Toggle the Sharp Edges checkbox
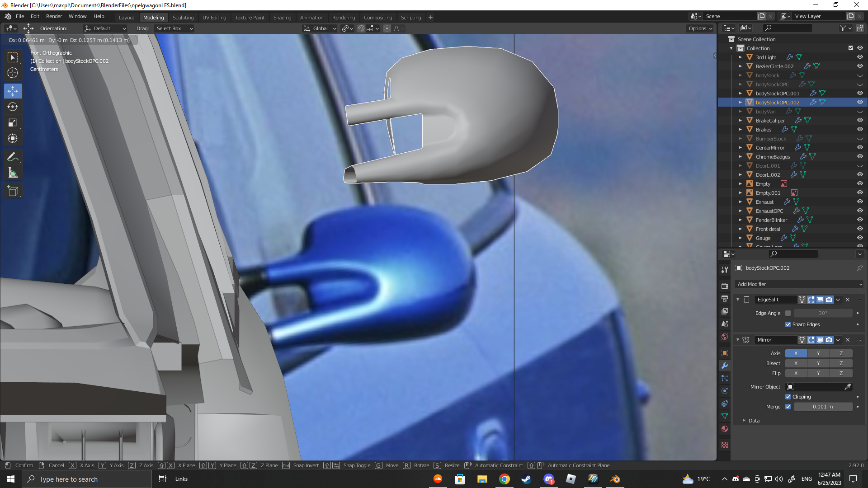This screenshot has height=488, width=868. point(788,324)
